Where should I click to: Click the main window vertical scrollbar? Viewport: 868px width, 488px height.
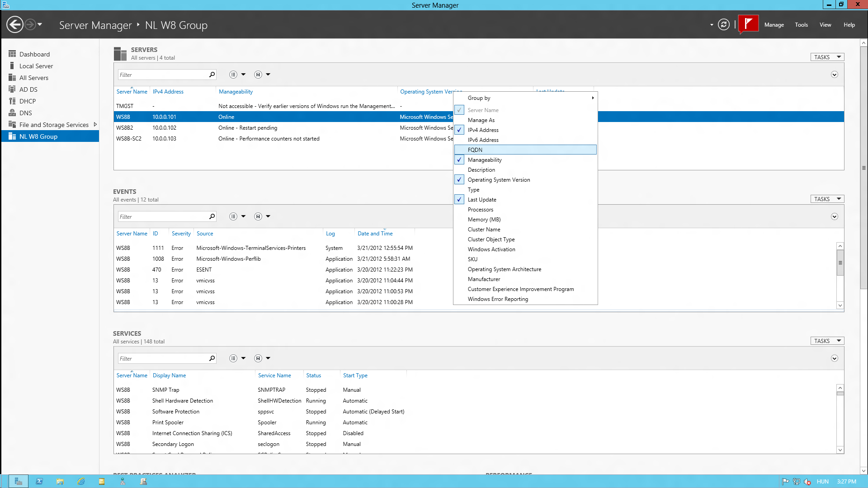pos(863,168)
